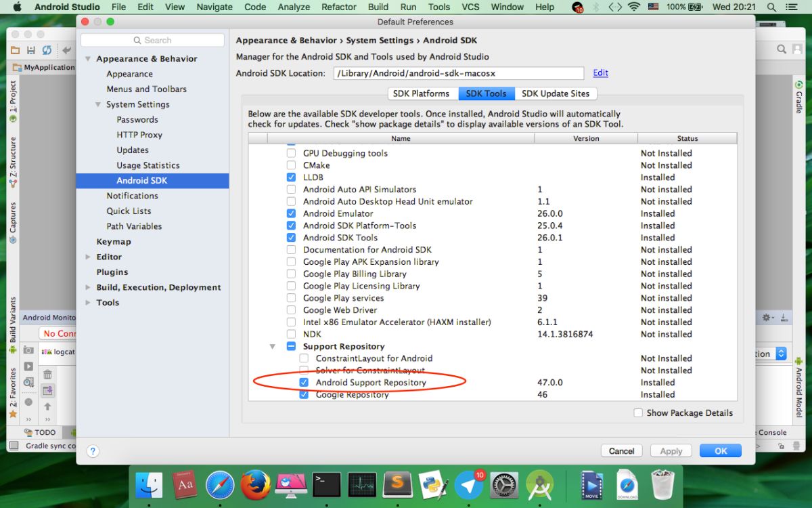Enable GPU Debugging tools checkbox
This screenshot has width=812, height=508.
291,153
